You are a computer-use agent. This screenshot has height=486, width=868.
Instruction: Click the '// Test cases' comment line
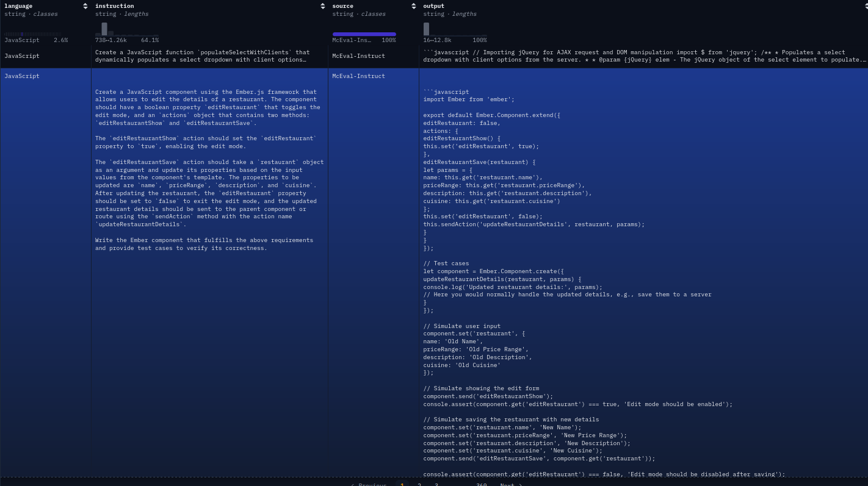click(x=446, y=263)
